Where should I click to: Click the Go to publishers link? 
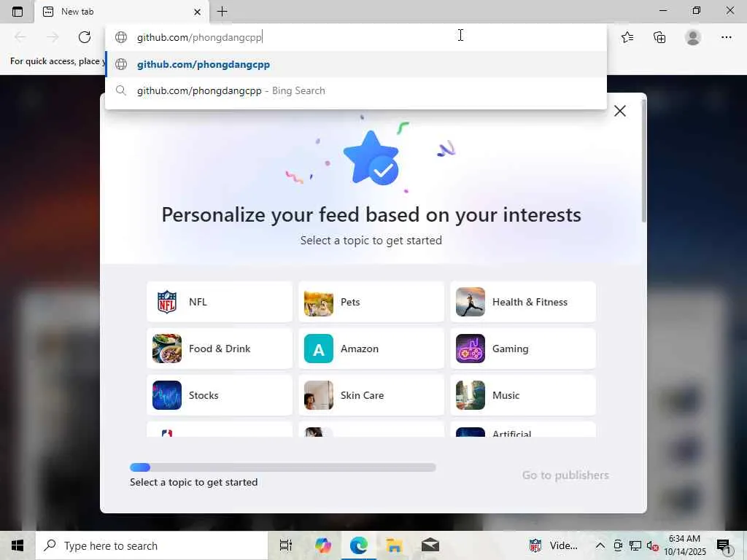565,475
